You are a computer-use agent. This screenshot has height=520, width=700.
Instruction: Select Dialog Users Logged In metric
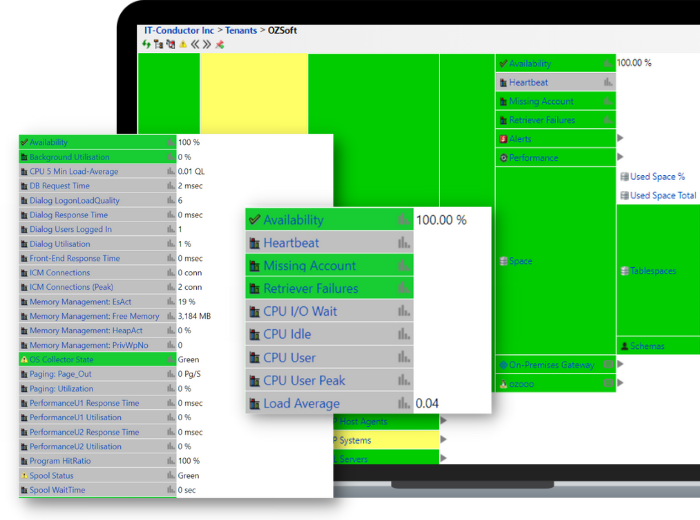(97, 229)
